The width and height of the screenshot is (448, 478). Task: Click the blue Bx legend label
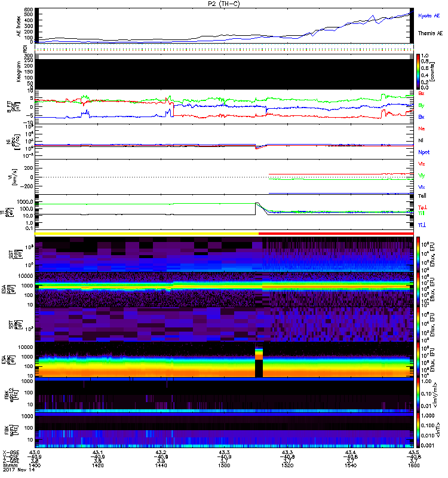(x=421, y=117)
